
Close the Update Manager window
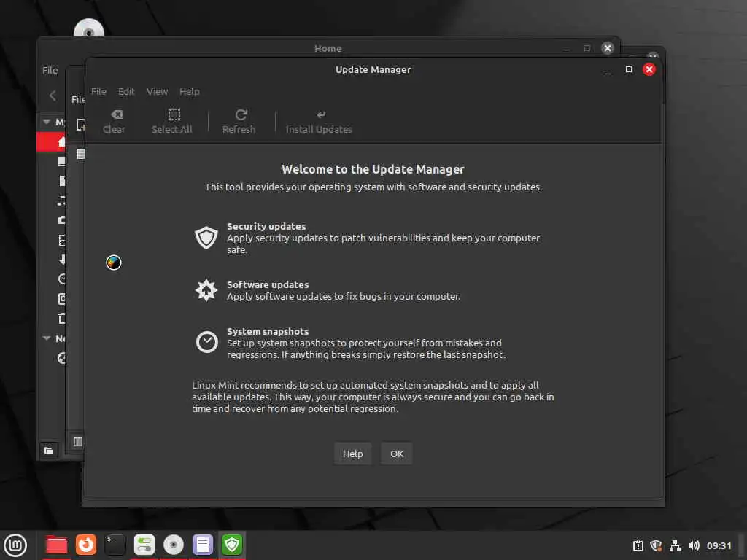[649, 69]
